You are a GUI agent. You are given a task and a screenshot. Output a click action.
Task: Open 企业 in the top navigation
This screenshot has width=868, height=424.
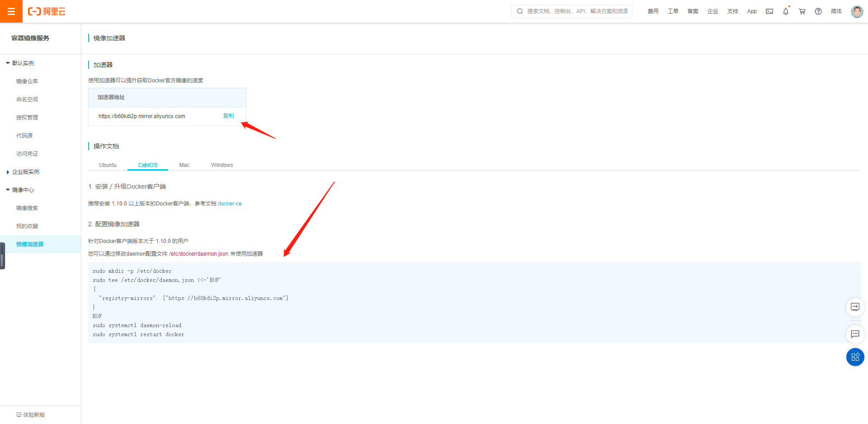[712, 11]
